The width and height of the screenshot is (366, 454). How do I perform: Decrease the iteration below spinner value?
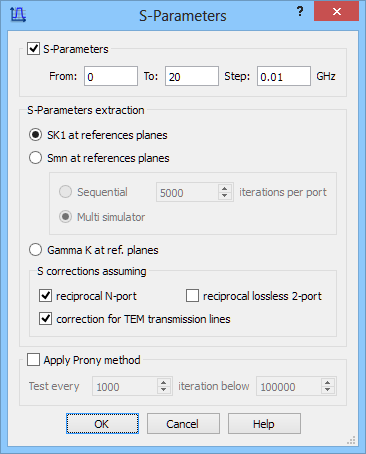click(x=328, y=390)
